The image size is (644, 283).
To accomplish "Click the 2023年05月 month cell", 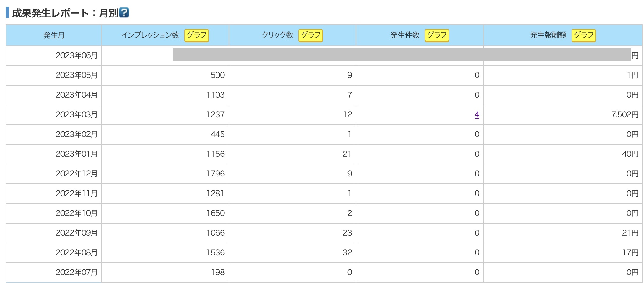I will tap(76, 75).
